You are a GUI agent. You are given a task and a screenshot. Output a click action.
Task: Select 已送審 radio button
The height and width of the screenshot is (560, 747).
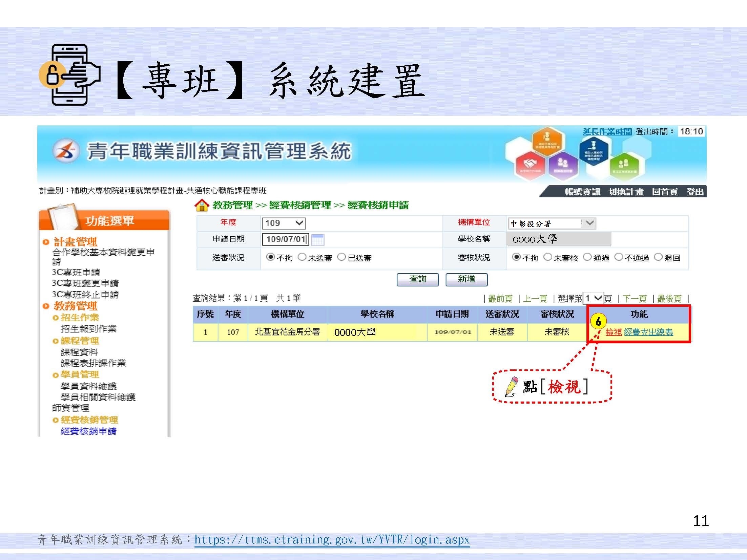tap(342, 257)
